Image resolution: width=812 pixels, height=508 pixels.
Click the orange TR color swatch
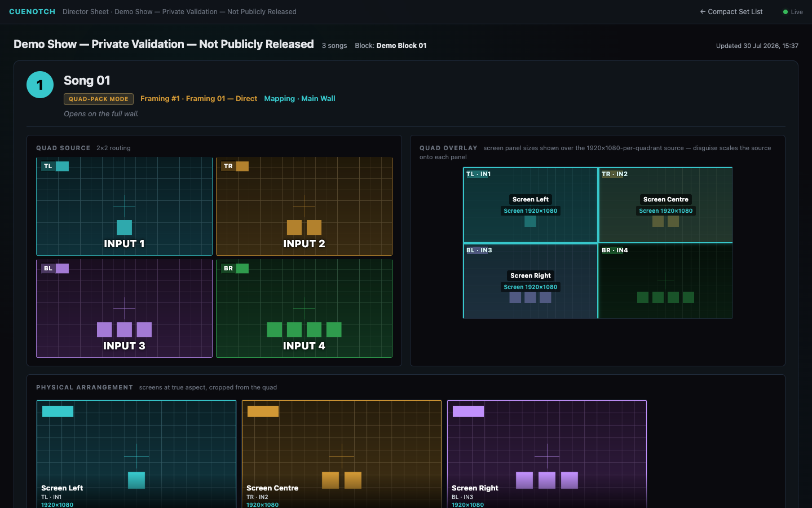point(242,167)
